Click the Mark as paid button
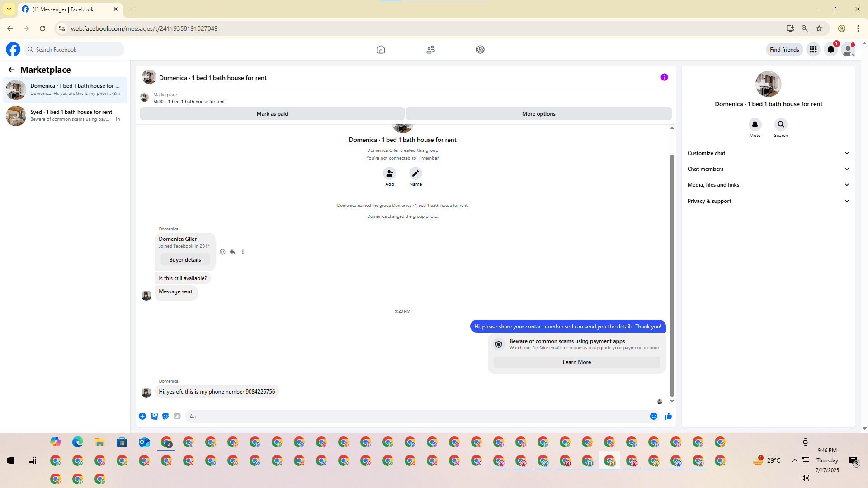This screenshot has height=488, width=868. 272,114
